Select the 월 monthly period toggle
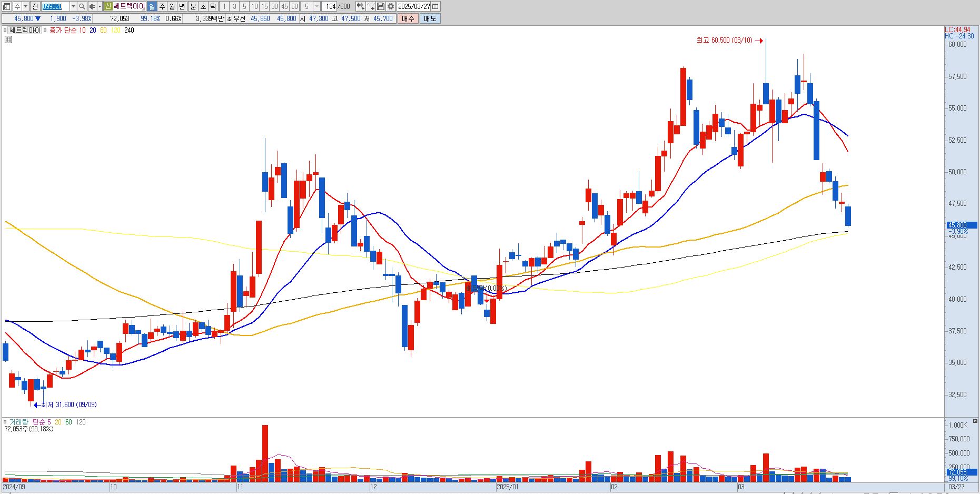Image resolution: width=980 pixels, height=494 pixels. [172, 6]
